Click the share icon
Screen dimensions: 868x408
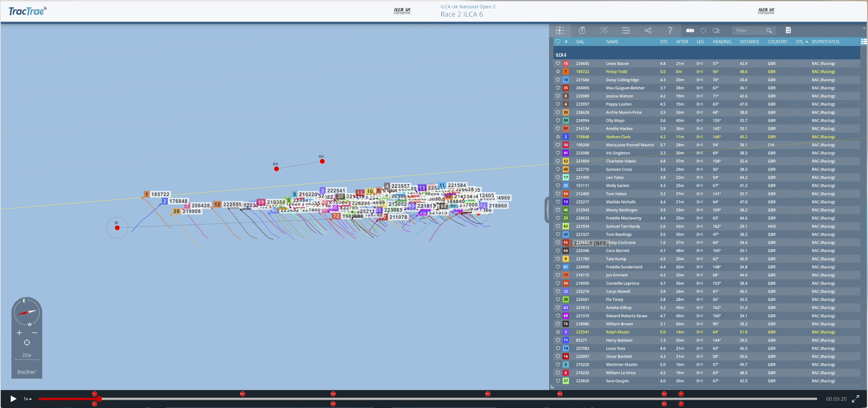648,31
